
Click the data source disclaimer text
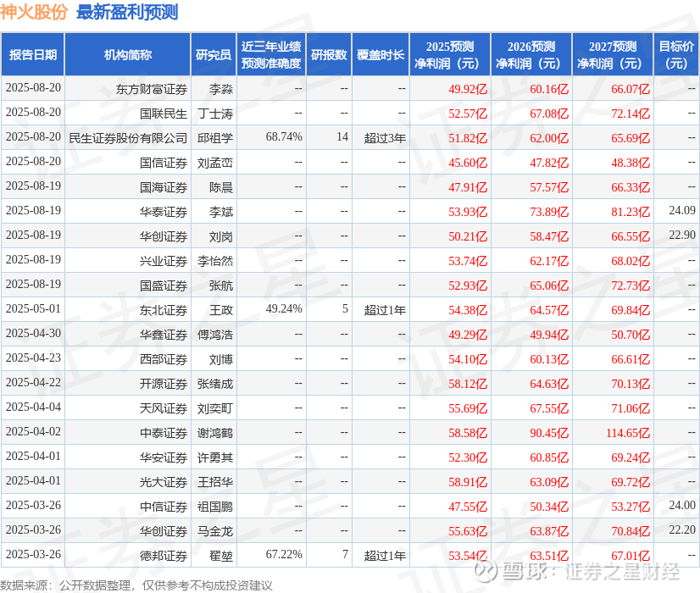(x=136, y=585)
